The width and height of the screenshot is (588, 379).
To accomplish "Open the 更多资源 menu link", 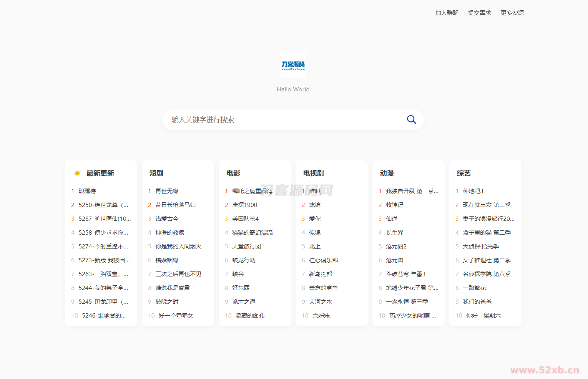I will [512, 13].
